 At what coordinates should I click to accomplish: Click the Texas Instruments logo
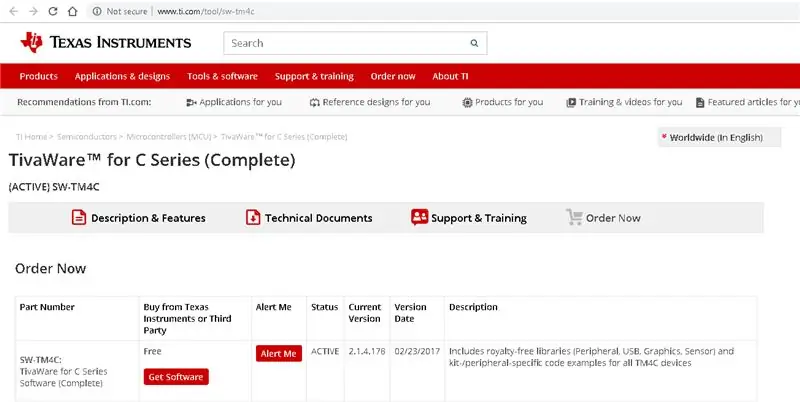coord(106,42)
